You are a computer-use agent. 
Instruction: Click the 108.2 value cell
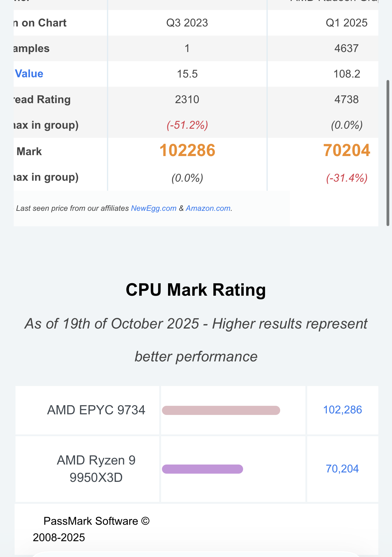click(x=346, y=74)
